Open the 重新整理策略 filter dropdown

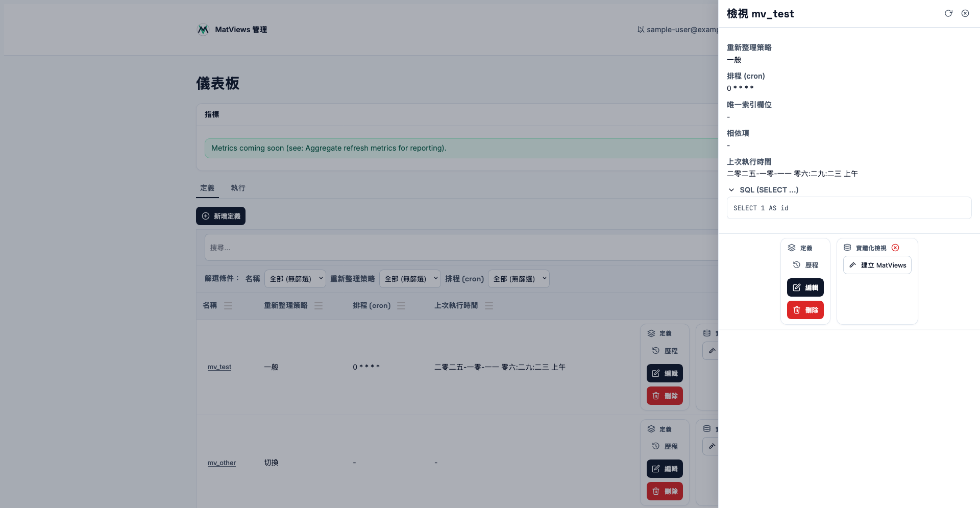point(410,279)
